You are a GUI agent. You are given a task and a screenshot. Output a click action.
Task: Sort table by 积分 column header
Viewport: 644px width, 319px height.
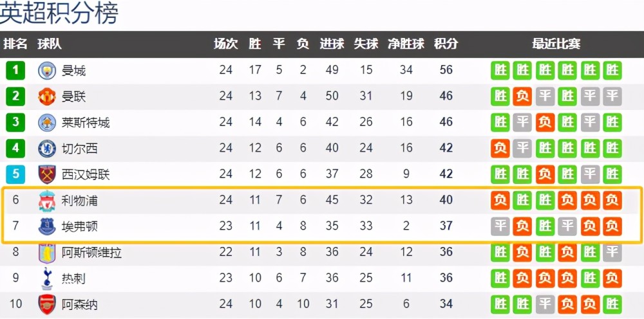click(x=446, y=44)
